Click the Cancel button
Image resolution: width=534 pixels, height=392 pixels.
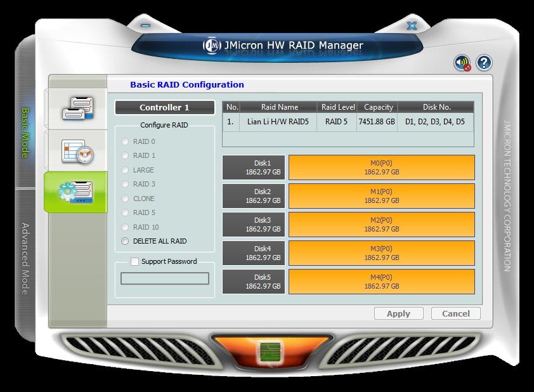[x=455, y=314]
